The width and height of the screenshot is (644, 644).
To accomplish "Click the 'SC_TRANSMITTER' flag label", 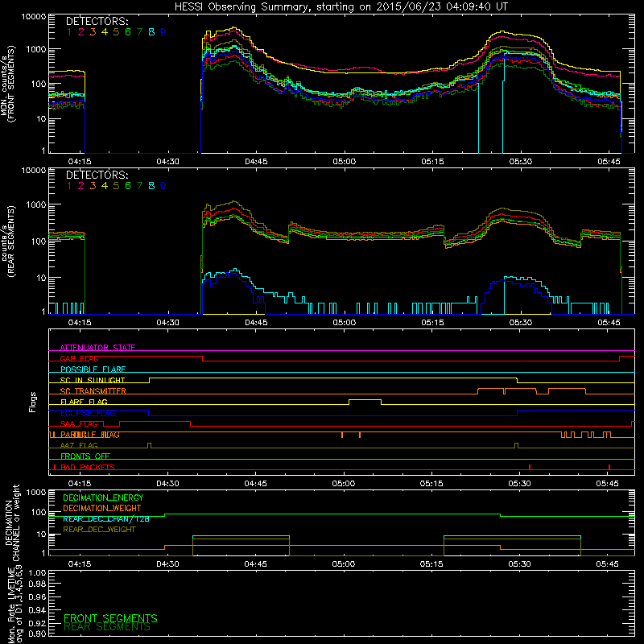I will click(93, 391).
